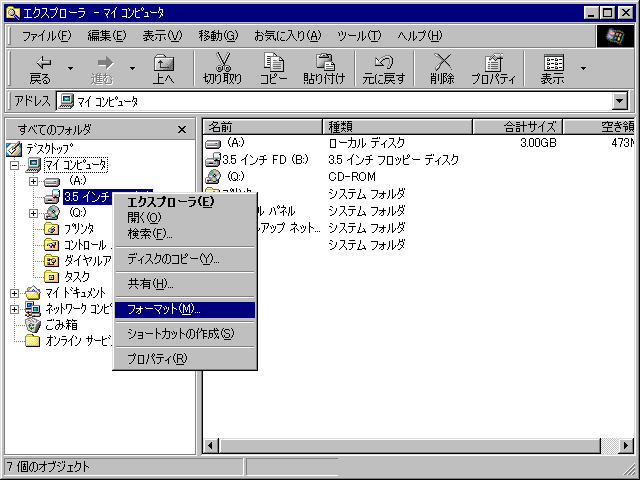The width and height of the screenshot is (640, 480).
Task: Go up one level with 上へ icon
Action: (164, 63)
